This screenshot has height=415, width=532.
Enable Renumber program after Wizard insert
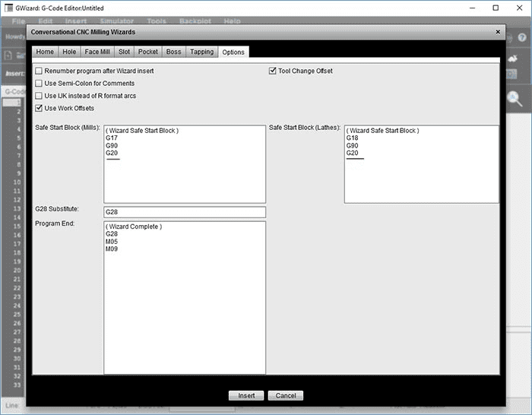click(x=39, y=71)
